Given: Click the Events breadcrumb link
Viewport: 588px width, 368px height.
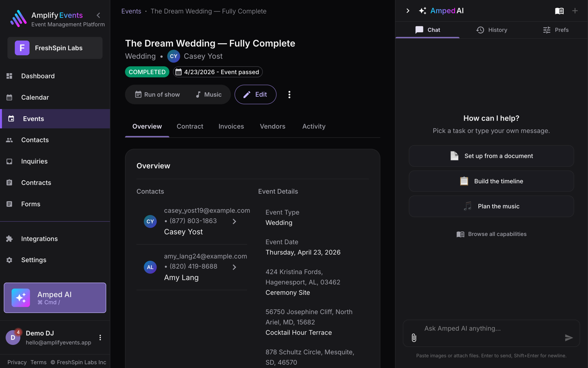Looking at the screenshot, I should tap(131, 11).
